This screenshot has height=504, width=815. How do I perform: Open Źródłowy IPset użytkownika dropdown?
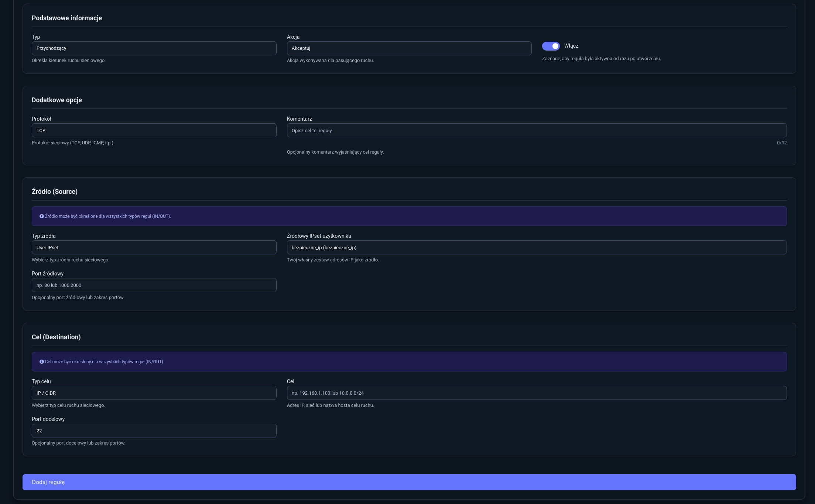coord(537,248)
